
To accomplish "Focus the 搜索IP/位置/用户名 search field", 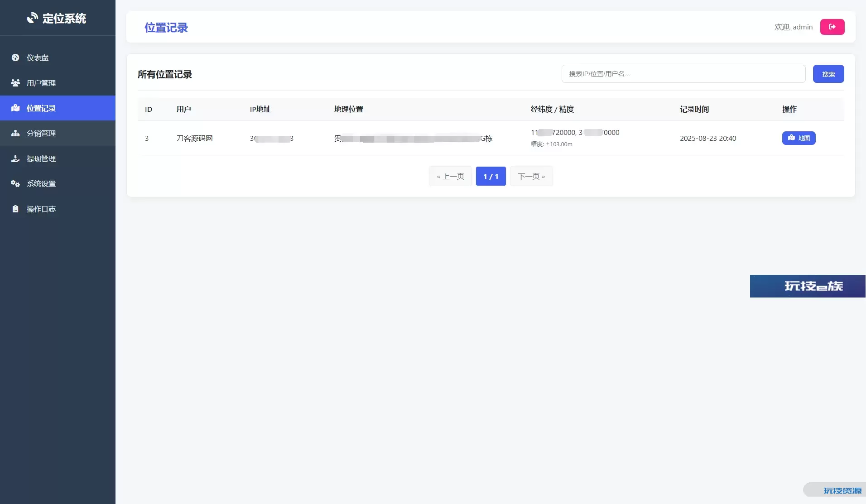I will tap(683, 74).
